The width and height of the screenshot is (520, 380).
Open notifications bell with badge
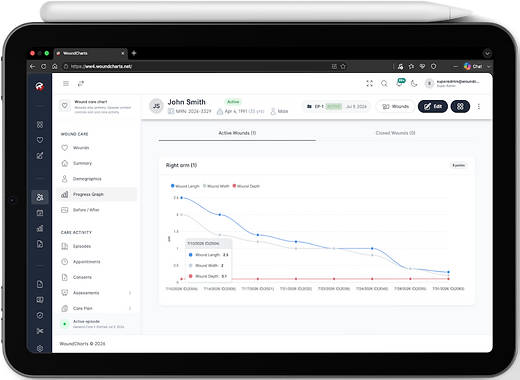tap(400, 83)
